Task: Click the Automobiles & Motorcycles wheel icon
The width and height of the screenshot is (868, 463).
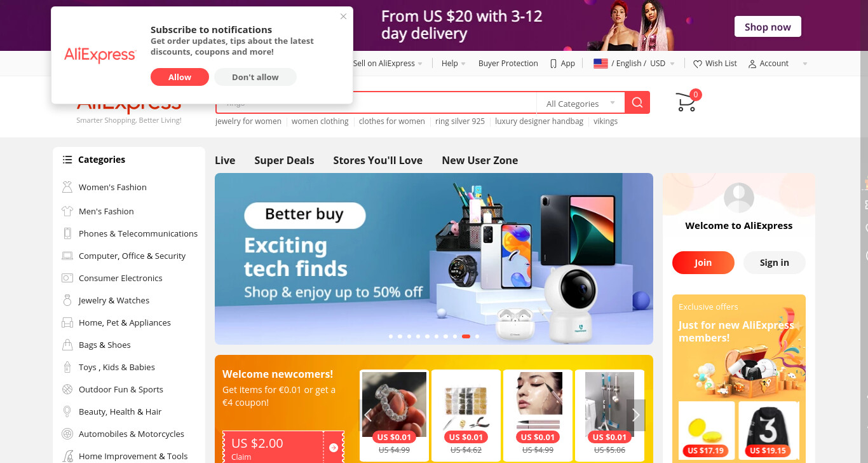Action: (67, 434)
